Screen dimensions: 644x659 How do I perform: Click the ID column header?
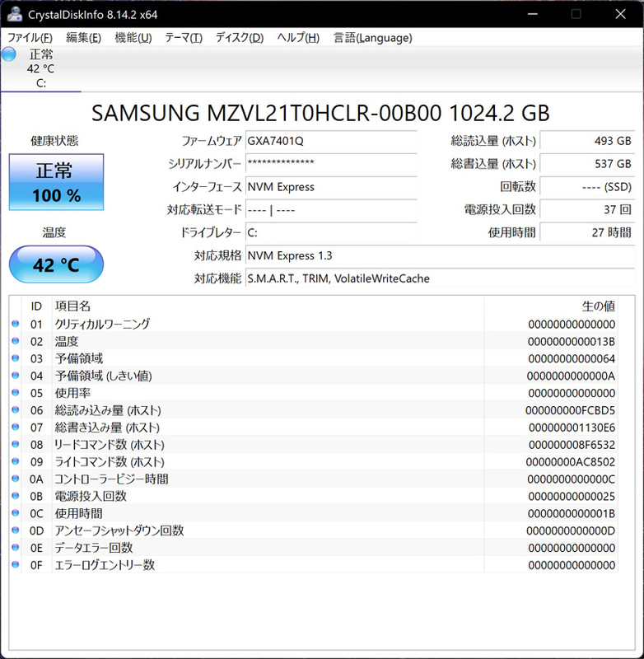(x=36, y=306)
